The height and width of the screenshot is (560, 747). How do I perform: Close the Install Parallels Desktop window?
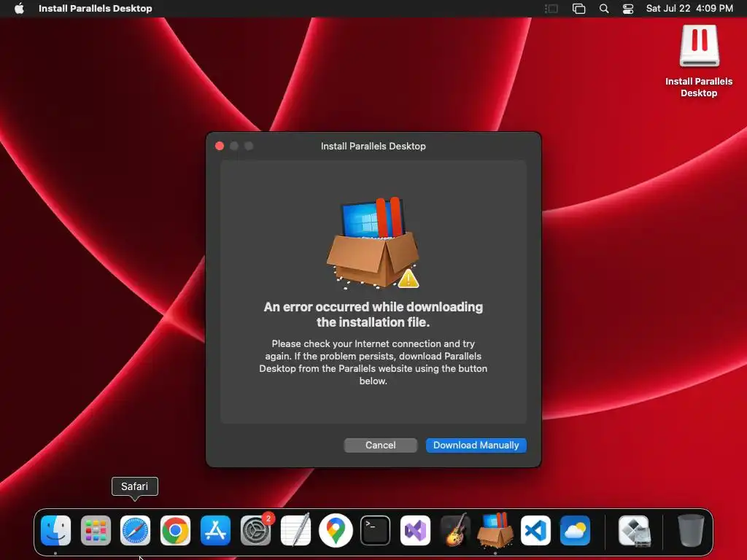coord(220,146)
